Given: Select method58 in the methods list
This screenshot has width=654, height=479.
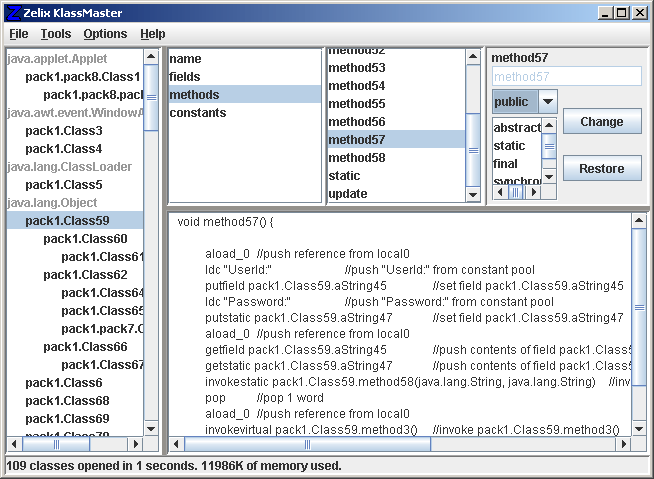Looking at the screenshot, I should [396, 157].
